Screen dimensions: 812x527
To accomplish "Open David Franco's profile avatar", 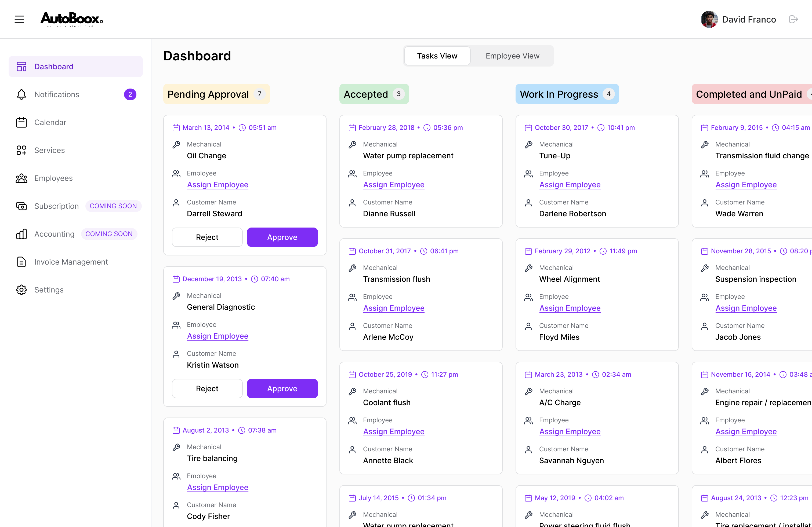I will click(709, 19).
